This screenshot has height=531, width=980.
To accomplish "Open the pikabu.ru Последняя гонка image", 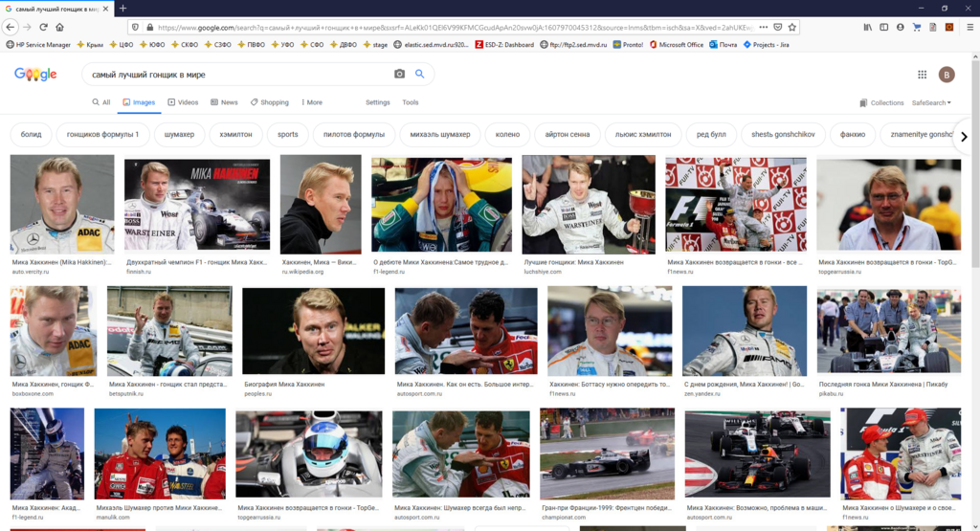I will [x=889, y=330].
